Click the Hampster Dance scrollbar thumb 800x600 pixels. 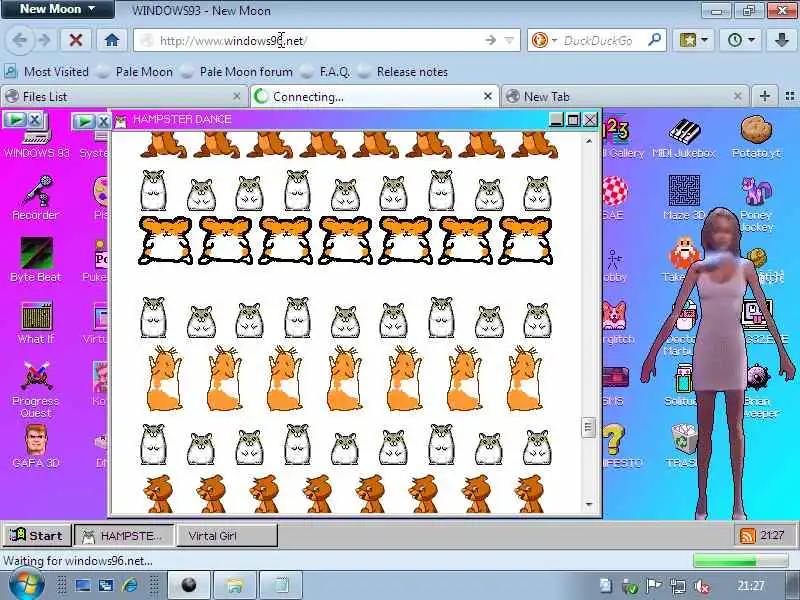(x=588, y=428)
